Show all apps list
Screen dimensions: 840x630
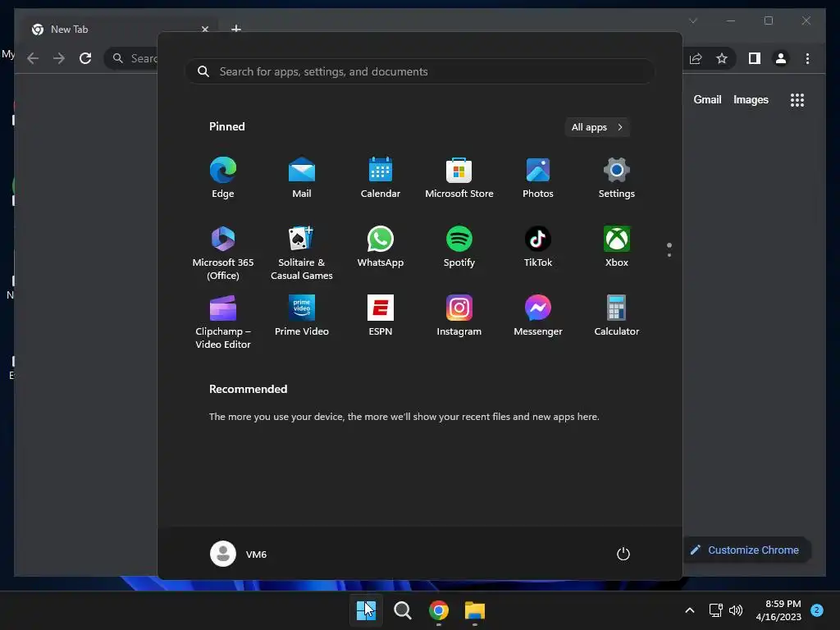tap(597, 127)
